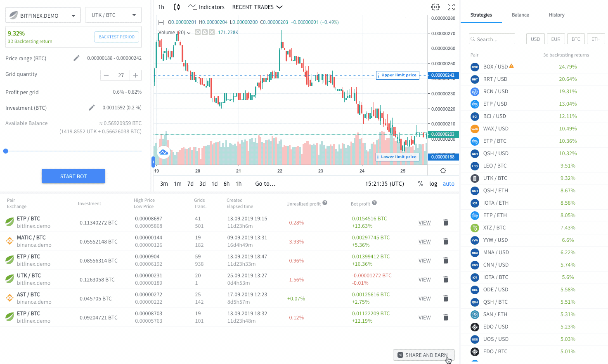Switch chart to fullscreen mode
Viewport: 608px width, 364px height.
coord(451,7)
